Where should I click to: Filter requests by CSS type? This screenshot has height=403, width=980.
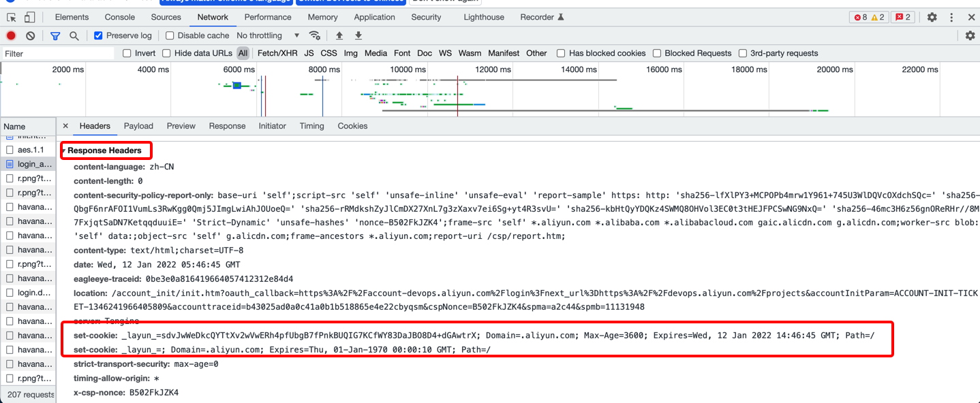328,53
